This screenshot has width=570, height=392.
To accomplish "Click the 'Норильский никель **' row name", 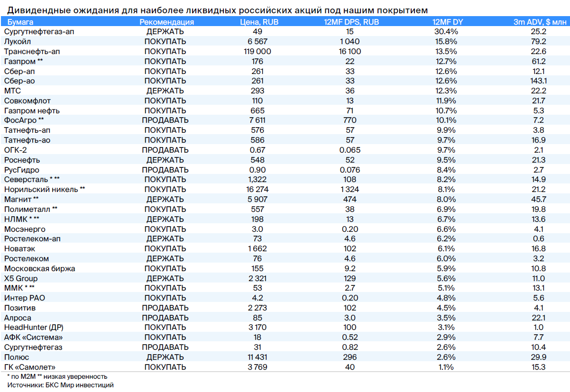I will click(x=45, y=190).
